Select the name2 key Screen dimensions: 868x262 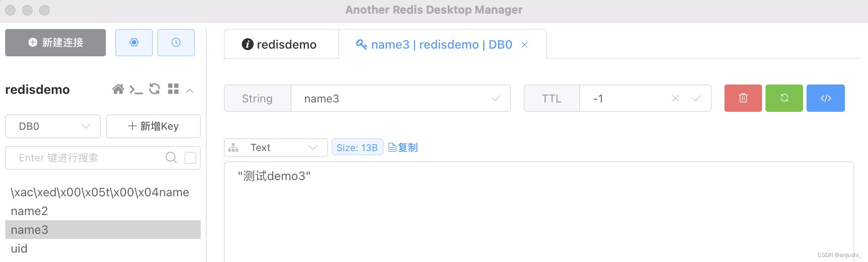[103, 211]
